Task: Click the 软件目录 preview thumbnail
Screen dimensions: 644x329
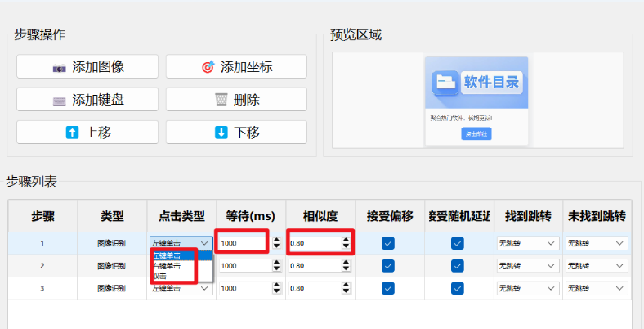Action: point(476,101)
